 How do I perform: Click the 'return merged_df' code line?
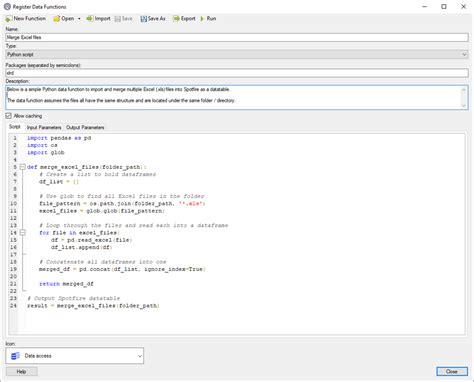[x=66, y=284]
